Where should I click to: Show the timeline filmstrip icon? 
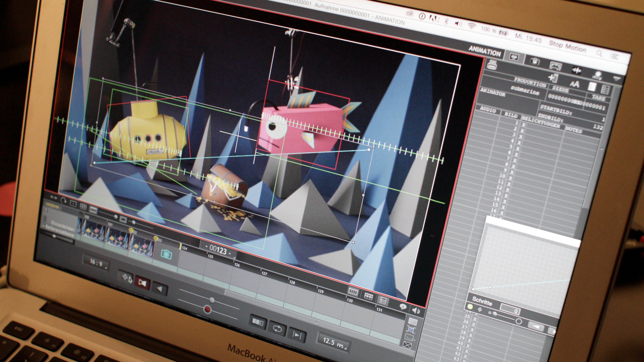tap(353, 291)
